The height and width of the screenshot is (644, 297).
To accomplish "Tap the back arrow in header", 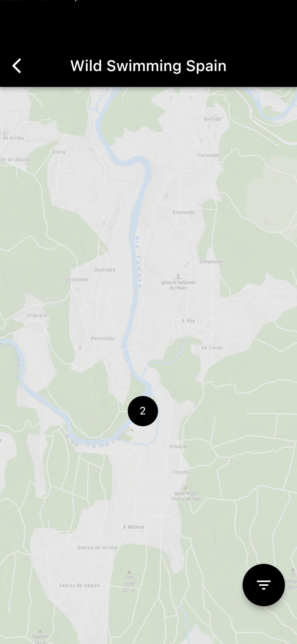I will [17, 66].
